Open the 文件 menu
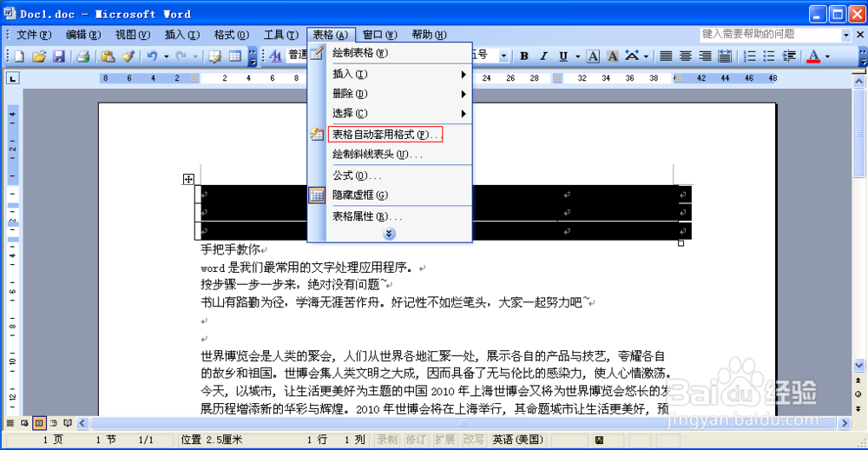The image size is (868, 450). (34, 35)
